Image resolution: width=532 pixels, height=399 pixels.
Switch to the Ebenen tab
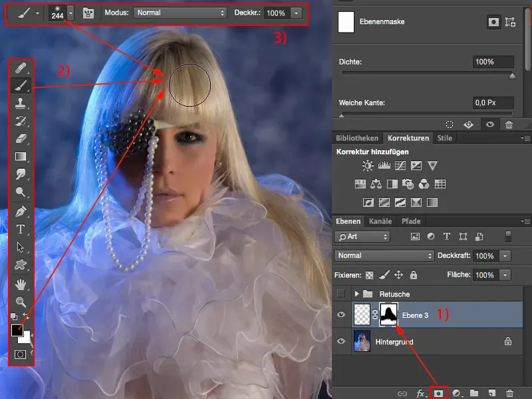coord(348,221)
